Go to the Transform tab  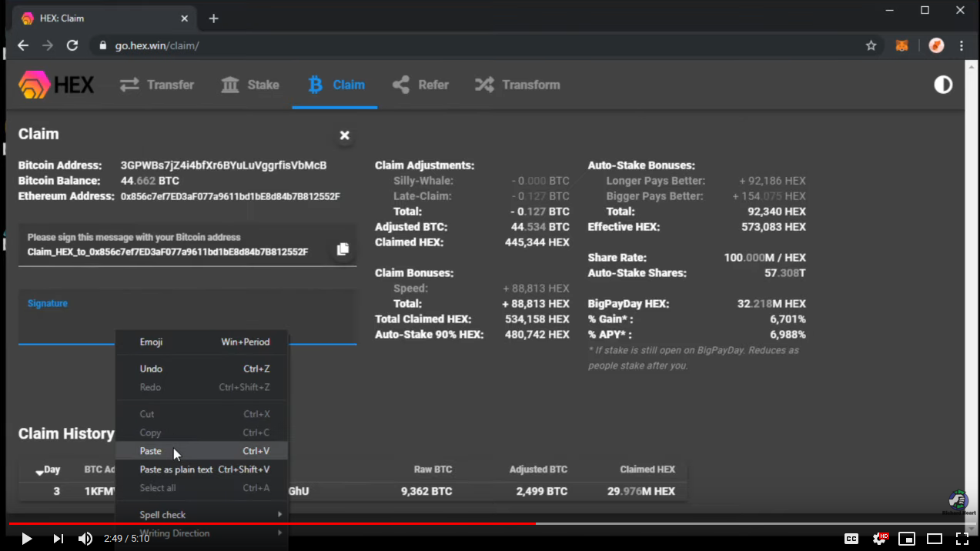point(517,85)
